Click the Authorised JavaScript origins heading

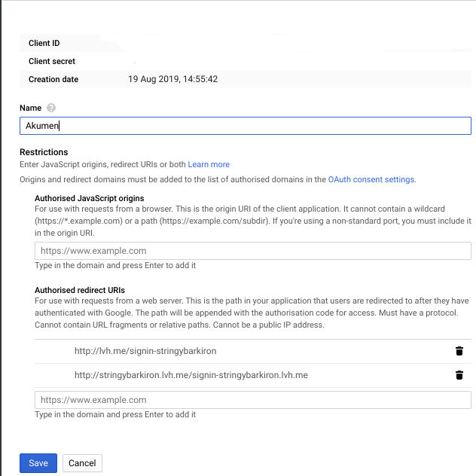(90, 198)
